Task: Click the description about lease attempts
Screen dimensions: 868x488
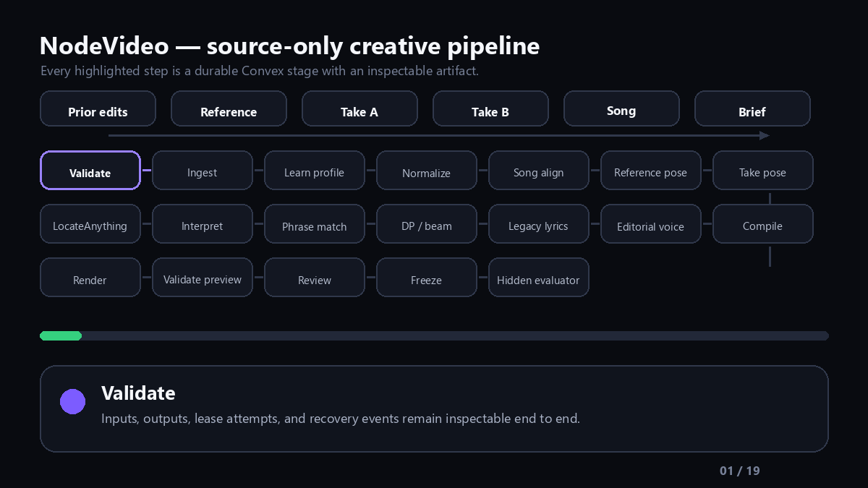Action: tap(341, 419)
